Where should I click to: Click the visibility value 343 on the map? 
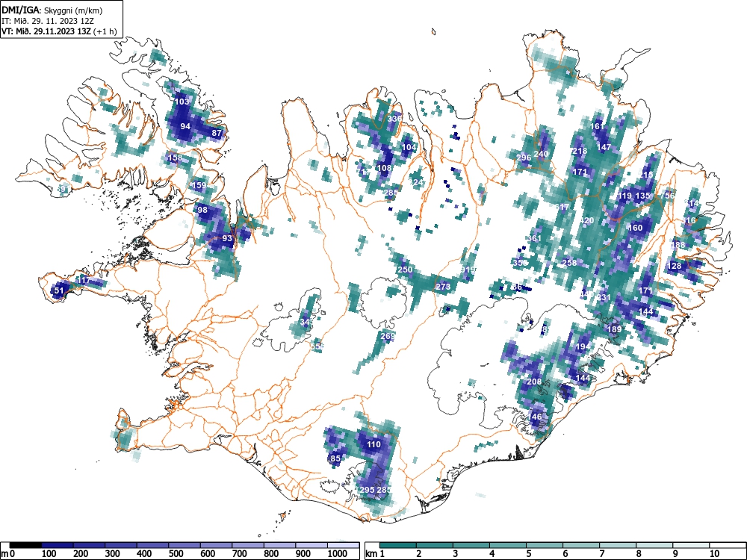click(306, 323)
